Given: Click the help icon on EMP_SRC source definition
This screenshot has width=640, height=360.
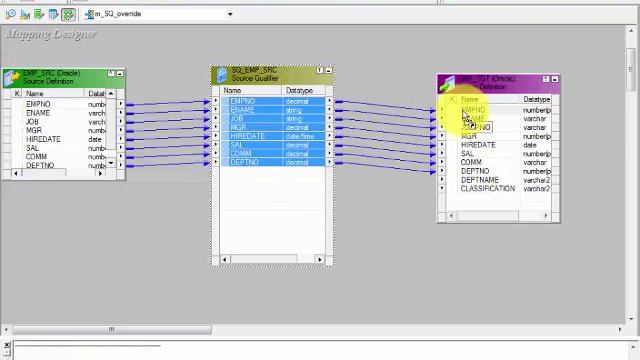Looking at the screenshot, I should point(111,73).
